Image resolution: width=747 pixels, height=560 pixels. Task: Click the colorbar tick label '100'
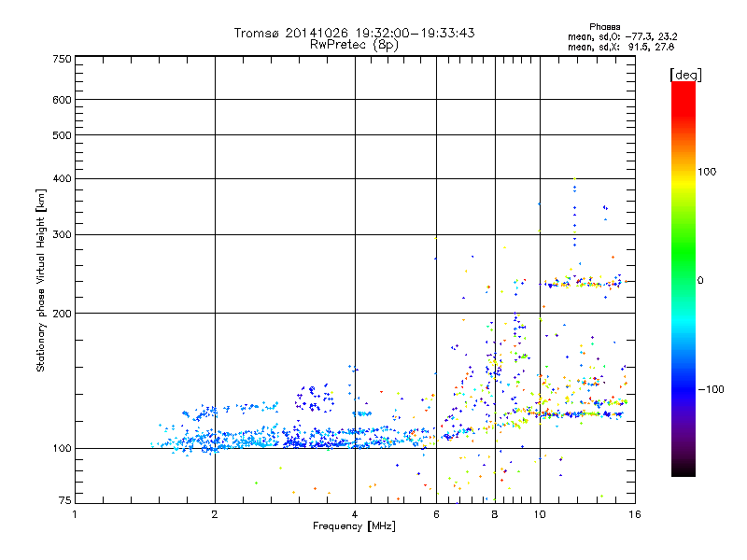tap(707, 172)
